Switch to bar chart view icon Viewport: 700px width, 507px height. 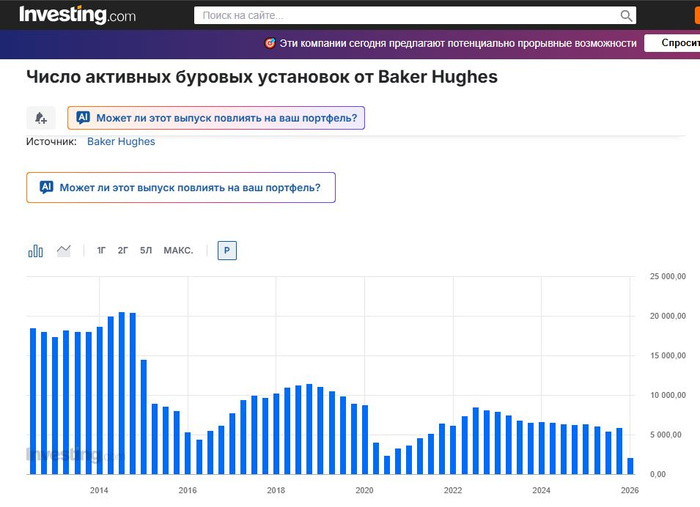click(x=36, y=251)
